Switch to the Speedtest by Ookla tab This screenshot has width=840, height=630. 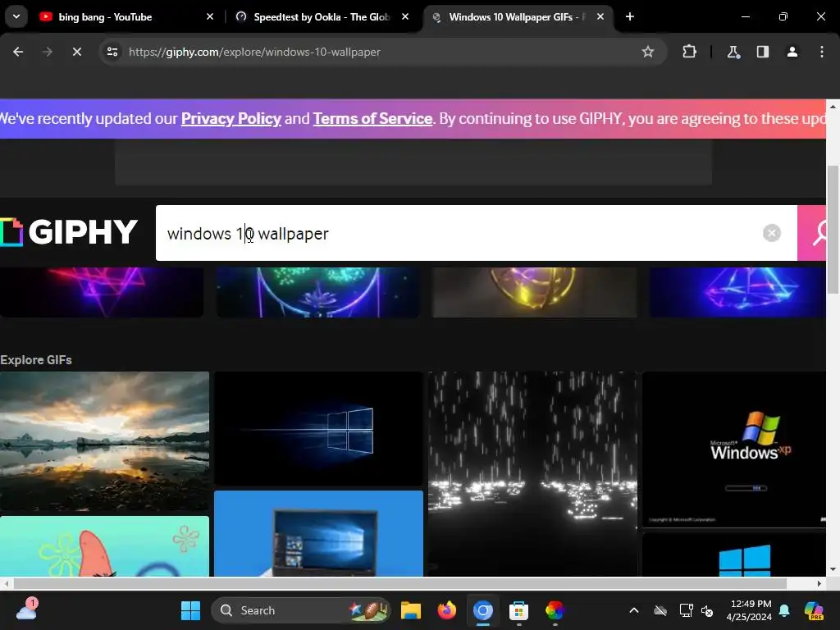pyautogui.click(x=322, y=16)
